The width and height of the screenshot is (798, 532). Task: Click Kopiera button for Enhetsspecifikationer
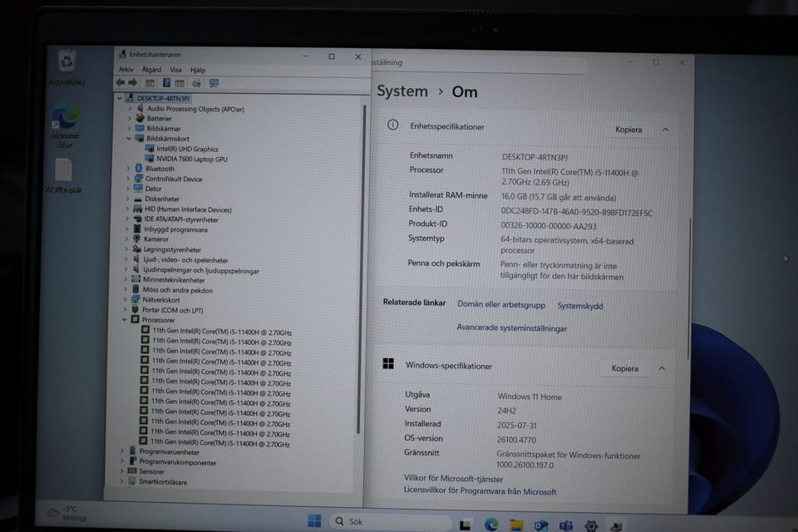point(628,130)
